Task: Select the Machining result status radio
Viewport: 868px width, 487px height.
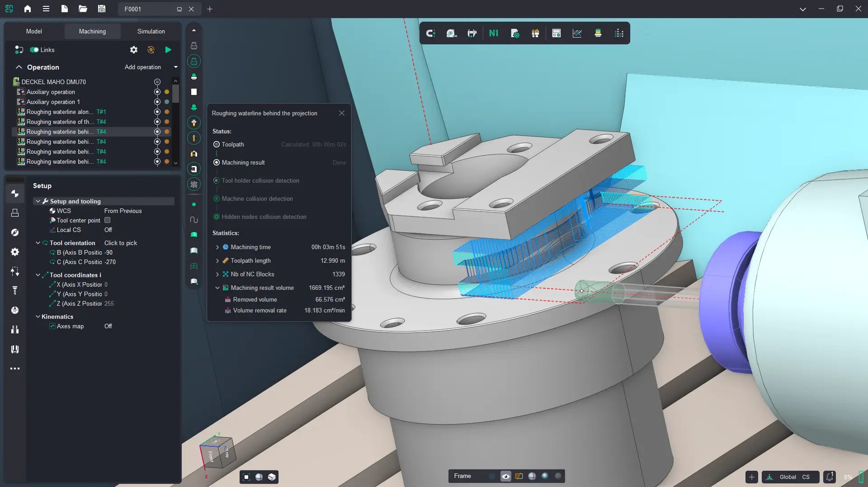Action: (217, 162)
